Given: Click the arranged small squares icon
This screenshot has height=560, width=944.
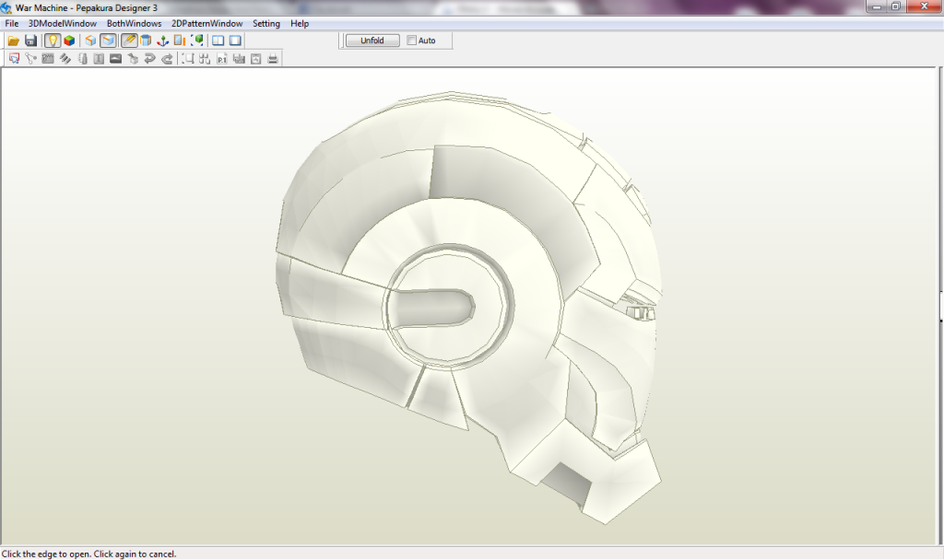Looking at the screenshot, I should click(205, 58).
